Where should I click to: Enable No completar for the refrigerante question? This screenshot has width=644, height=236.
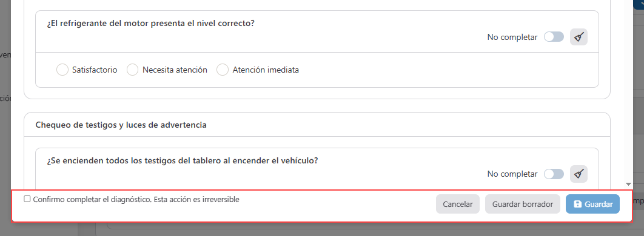tap(554, 38)
